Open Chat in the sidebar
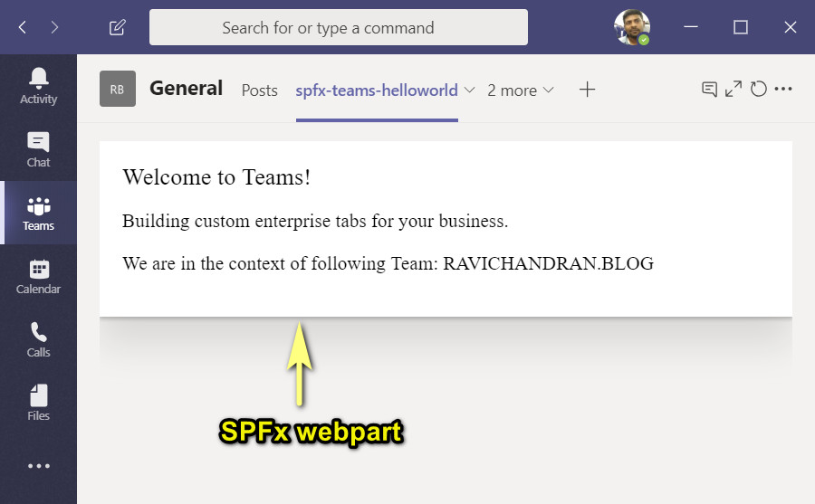The image size is (815, 504). [x=38, y=149]
